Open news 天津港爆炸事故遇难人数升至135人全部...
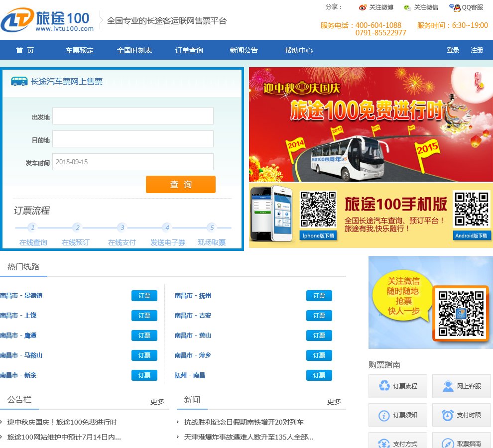493x448 pixels. tap(248, 437)
